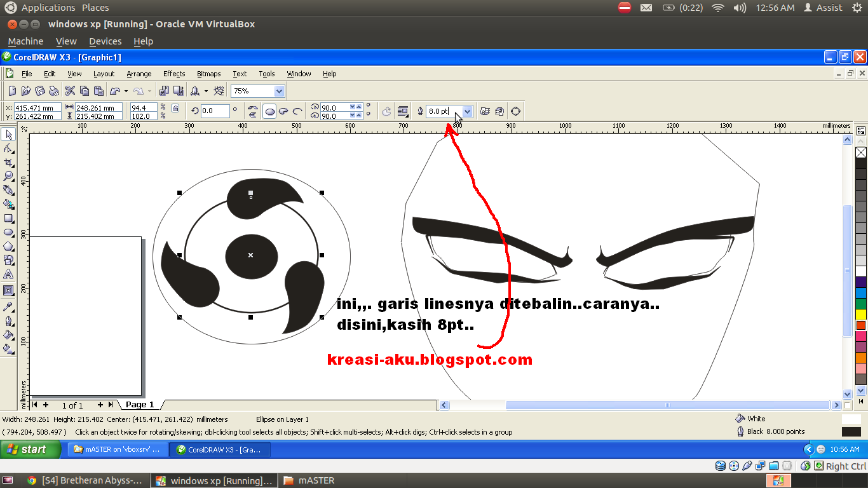Toggle the mirror buttons on property bar

(x=252, y=111)
